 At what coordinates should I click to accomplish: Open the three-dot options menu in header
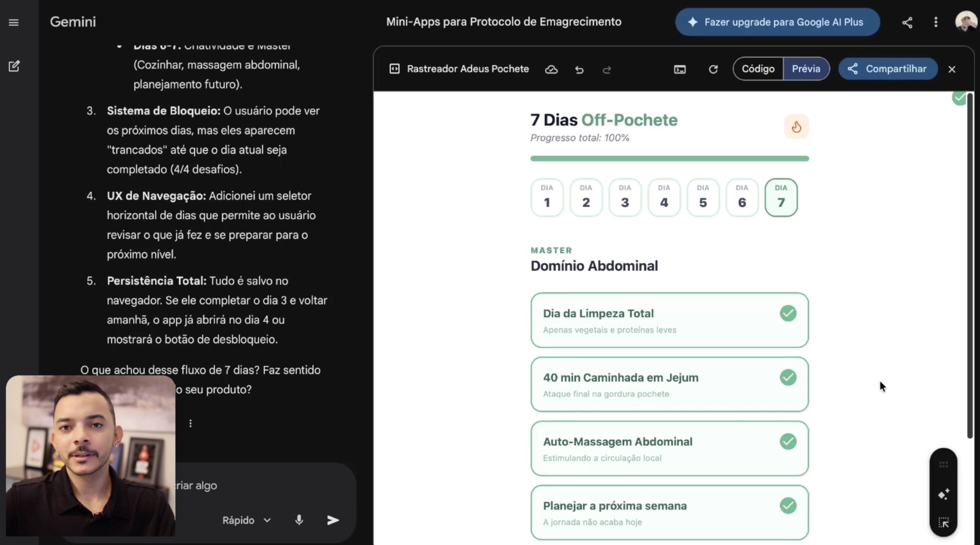pos(936,22)
